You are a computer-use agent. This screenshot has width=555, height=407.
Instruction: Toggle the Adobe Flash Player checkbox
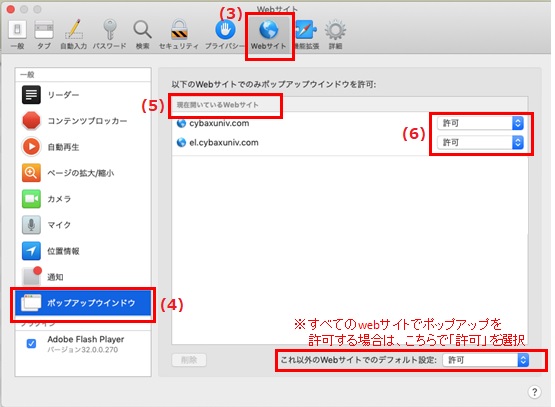[32, 344]
